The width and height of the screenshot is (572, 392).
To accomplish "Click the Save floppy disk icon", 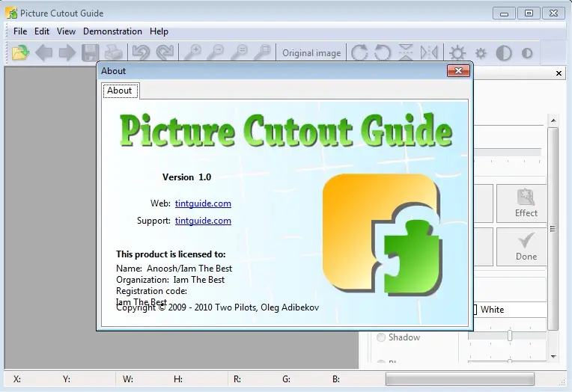I will 90,53.
